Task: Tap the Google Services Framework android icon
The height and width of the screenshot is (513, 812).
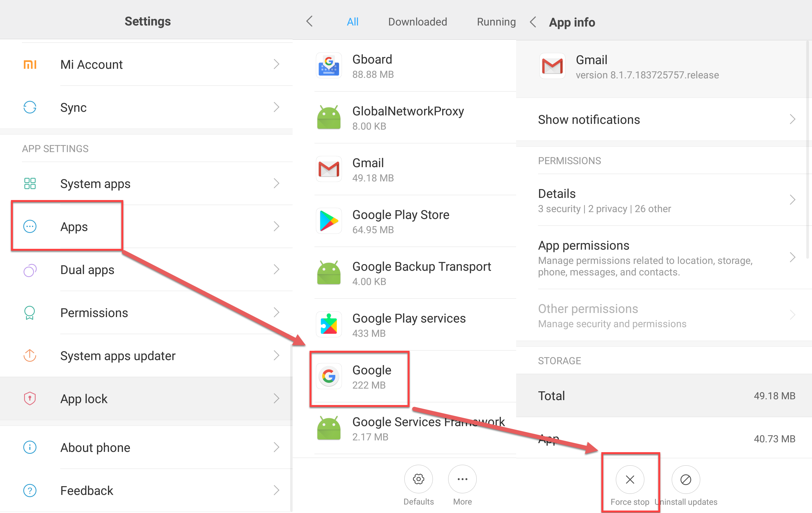Action: coord(329,428)
